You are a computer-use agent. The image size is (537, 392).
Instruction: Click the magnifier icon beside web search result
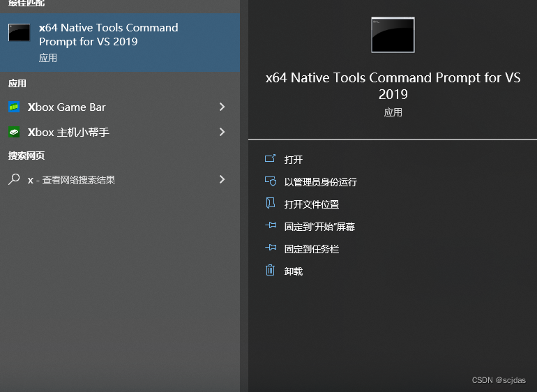point(14,179)
